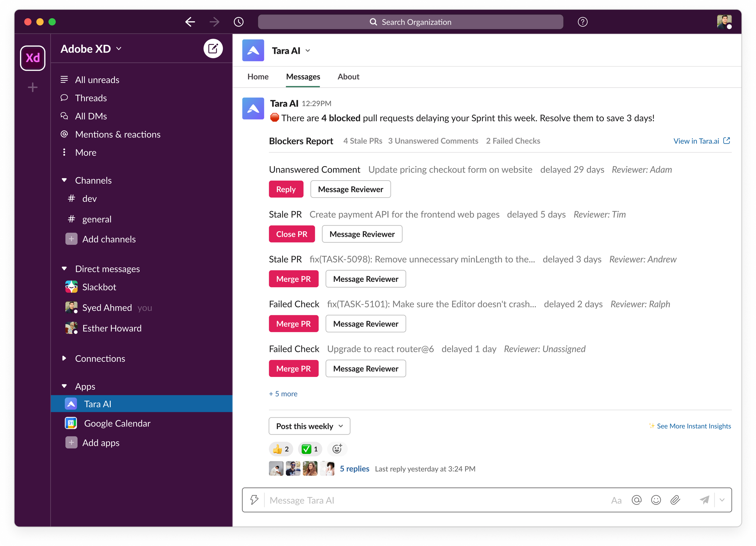
Task: Click the Reply button under Unanswered Comment
Action: 286,189
